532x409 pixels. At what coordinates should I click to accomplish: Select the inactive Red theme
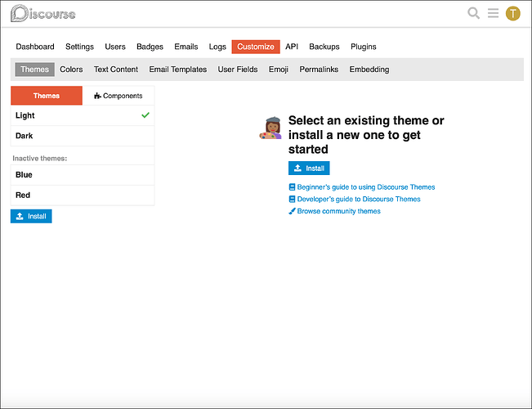pos(83,196)
